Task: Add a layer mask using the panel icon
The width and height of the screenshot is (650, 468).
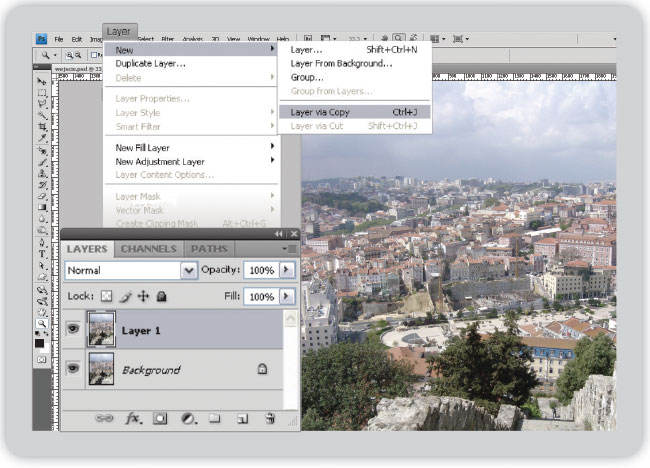Action: click(x=160, y=418)
